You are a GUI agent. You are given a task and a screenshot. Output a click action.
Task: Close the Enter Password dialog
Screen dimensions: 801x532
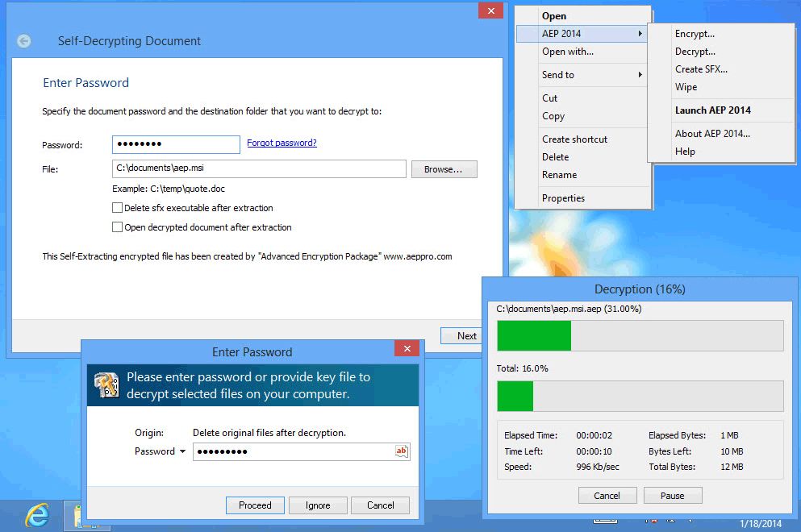pos(407,348)
